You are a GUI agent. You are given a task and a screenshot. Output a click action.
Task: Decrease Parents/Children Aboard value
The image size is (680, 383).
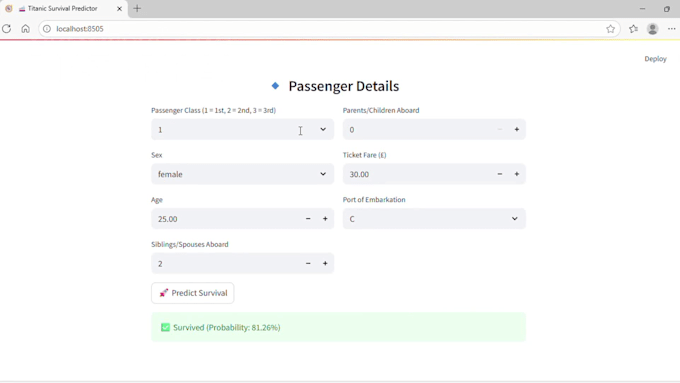500,129
